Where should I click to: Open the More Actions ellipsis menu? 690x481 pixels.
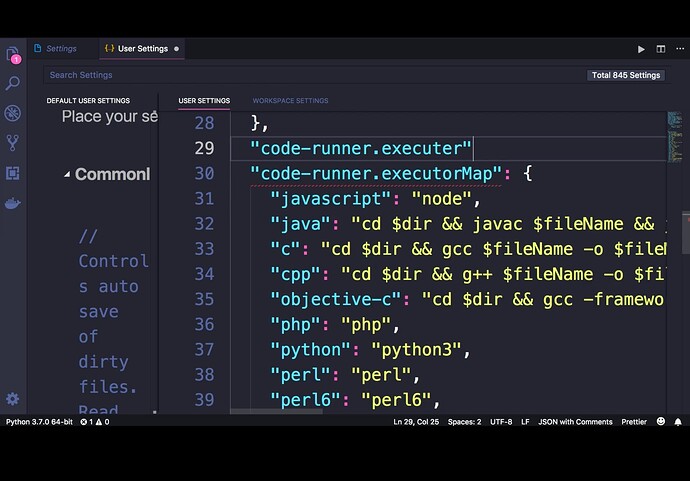pyautogui.click(x=680, y=49)
